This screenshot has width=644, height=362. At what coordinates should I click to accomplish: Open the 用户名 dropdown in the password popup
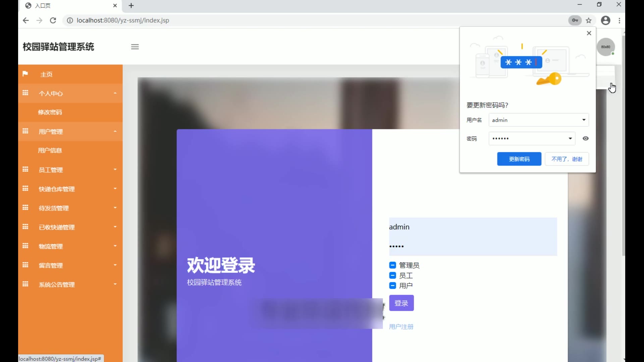584,120
